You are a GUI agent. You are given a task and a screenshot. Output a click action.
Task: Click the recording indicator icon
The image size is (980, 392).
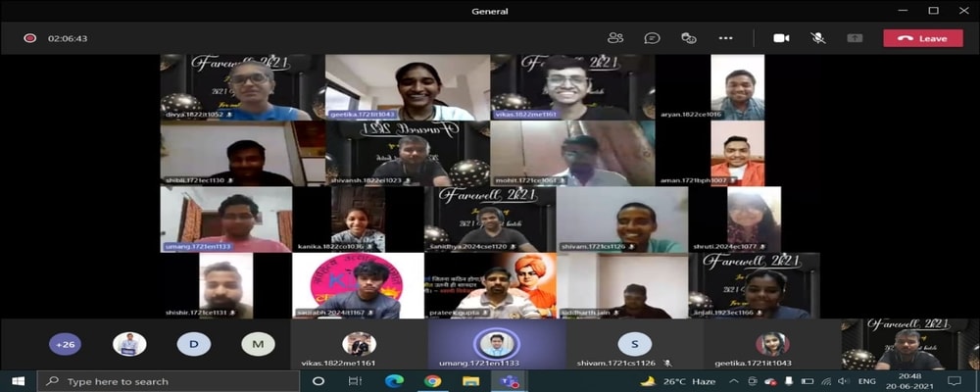pyautogui.click(x=30, y=38)
